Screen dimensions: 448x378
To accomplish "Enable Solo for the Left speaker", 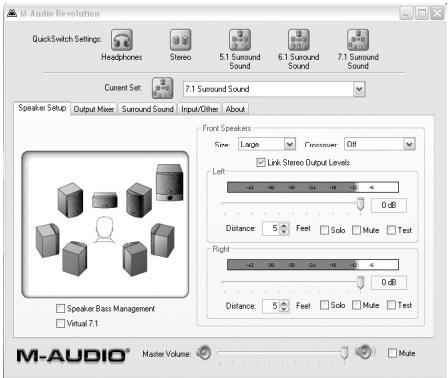I will click(324, 230).
